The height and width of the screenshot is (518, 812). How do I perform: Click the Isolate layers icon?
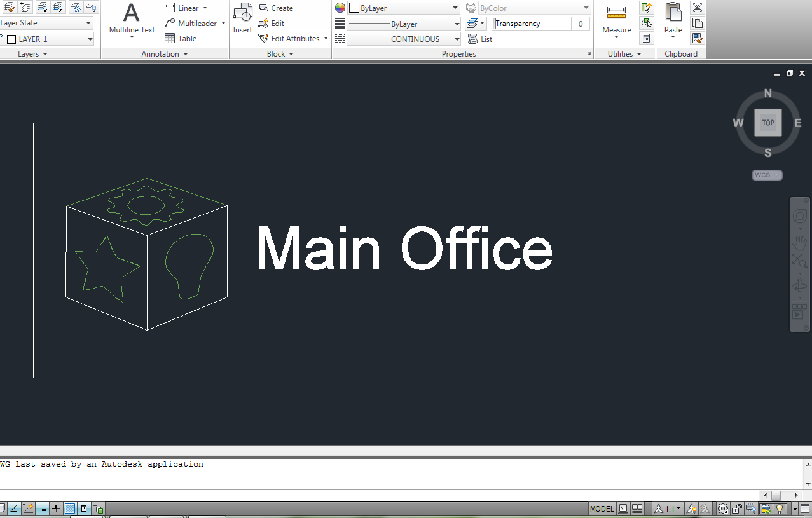point(42,7)
